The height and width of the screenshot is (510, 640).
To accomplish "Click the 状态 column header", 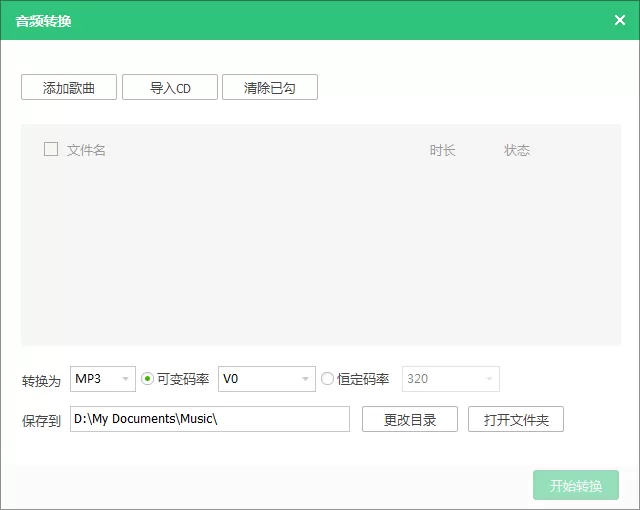I will (517, 150).
